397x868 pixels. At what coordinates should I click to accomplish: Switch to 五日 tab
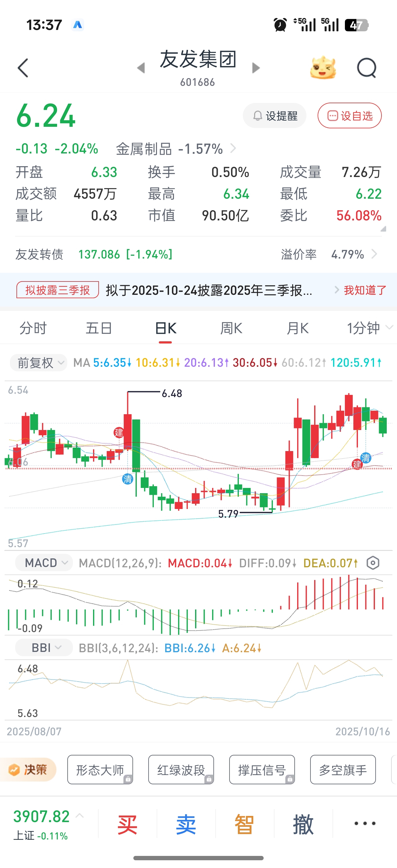(99, 328)
